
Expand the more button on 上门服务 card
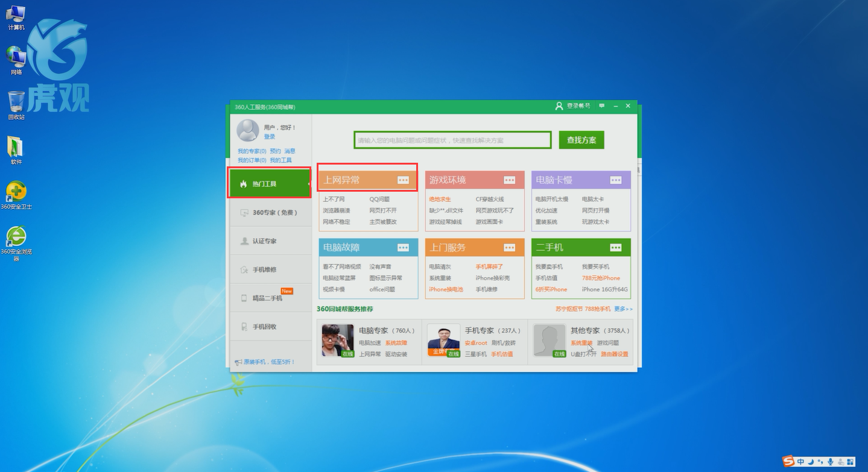pos(510,248)
